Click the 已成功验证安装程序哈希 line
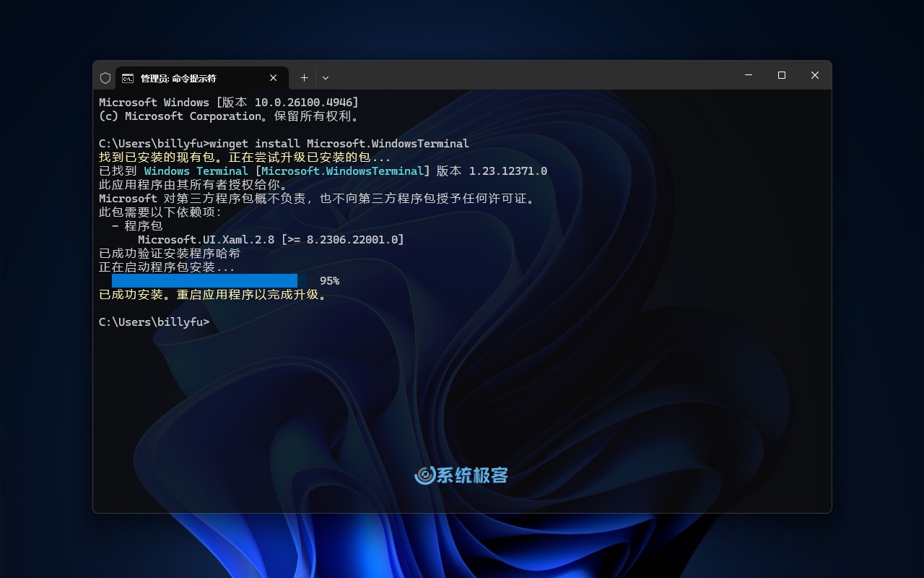 tap(170, 253)
